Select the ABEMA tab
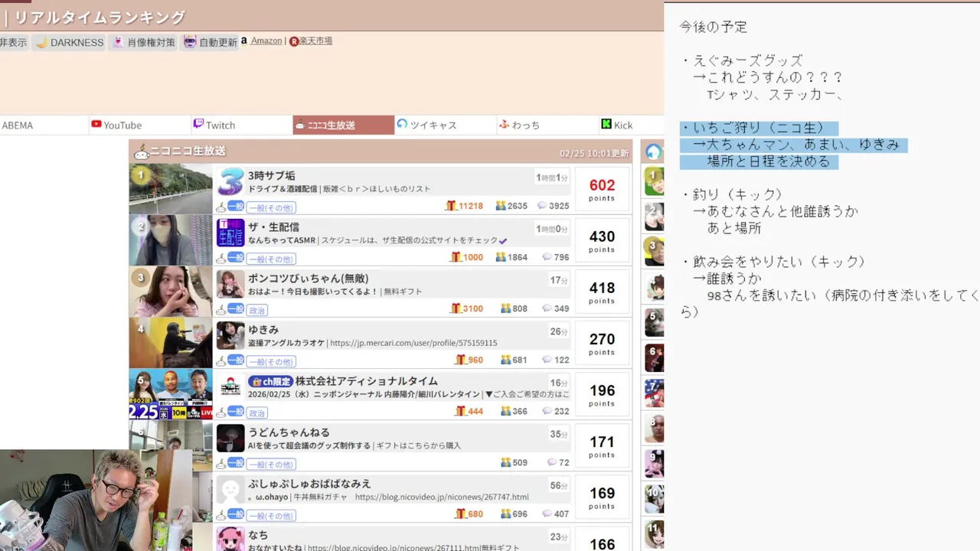The image size is (980, 551). coord(44,125)
